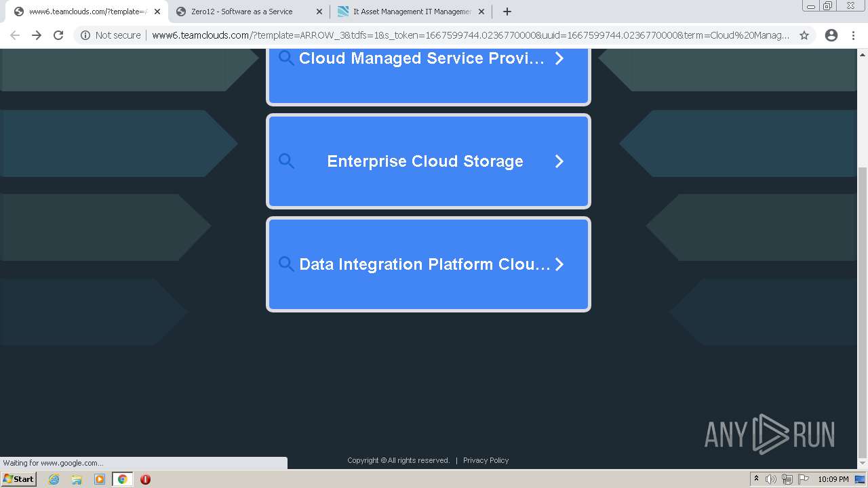This screenshot has width=868, height=488.
Task: Open the Privacy Policy link
Action: click(486, 460)
